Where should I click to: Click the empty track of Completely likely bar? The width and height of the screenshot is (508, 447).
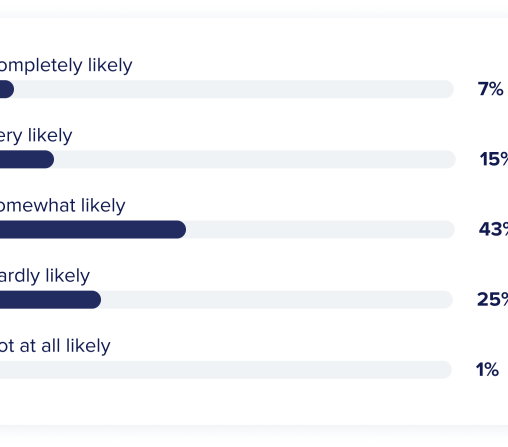(x=234, y=89)
